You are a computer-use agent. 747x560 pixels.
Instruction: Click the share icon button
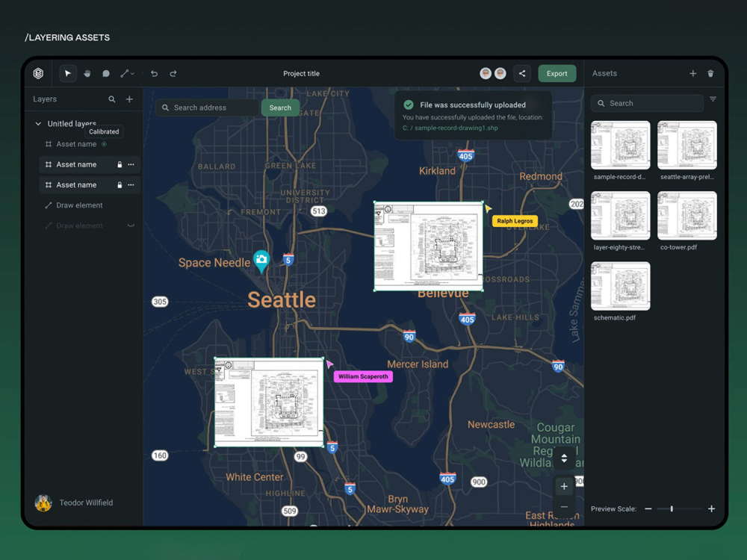click(522, 73)
